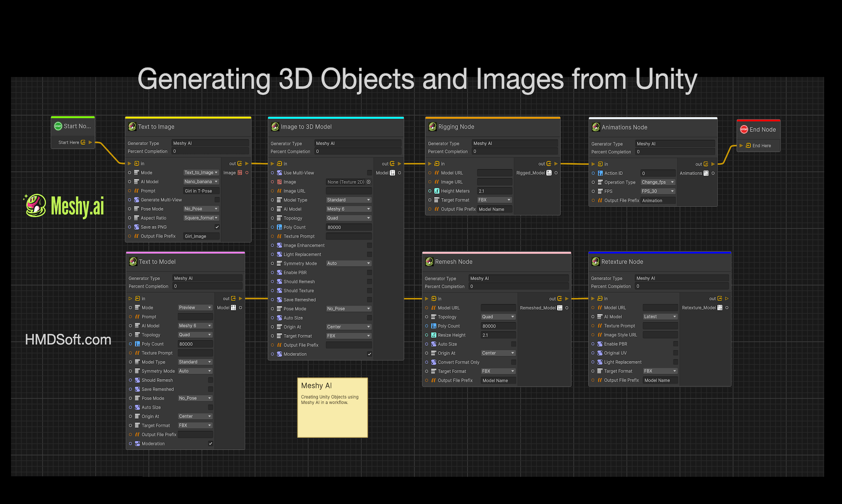Screen dimensions: 842x504
Task: Click the Model output port icon on Image to 3D Model
Action: coord(392,173)
